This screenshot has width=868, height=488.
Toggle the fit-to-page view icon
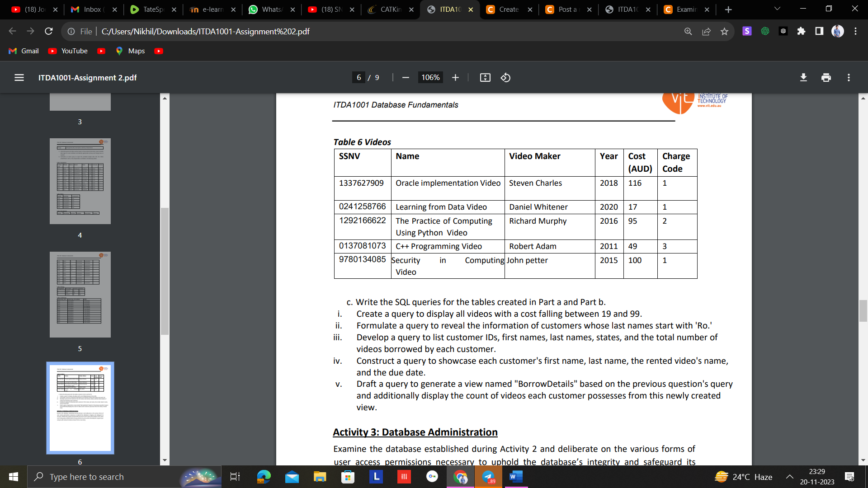pyautogui.click(x=485, y=77)
